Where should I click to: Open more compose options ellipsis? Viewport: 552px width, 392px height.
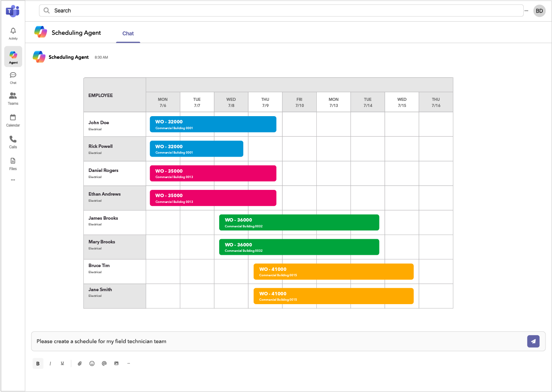click(129, 363)
